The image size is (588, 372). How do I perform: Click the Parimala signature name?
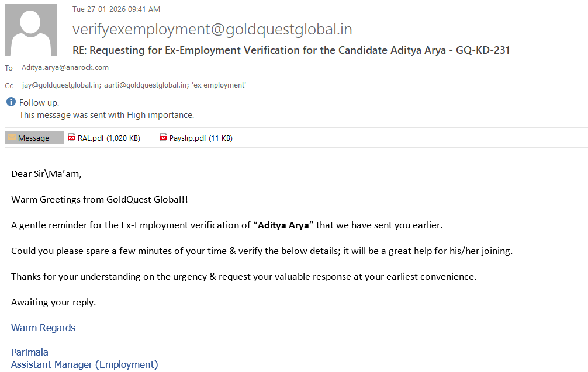click(x=30, y=352)
